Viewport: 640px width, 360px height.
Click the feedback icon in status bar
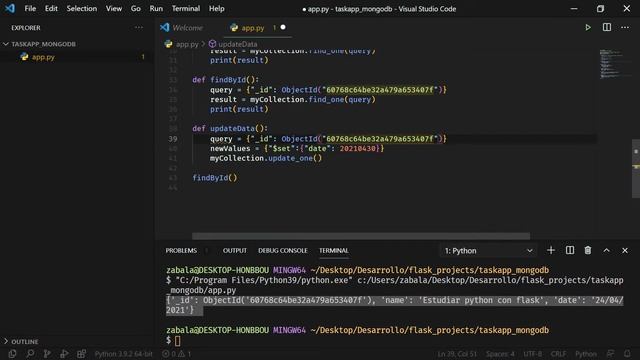coord(610,353)
